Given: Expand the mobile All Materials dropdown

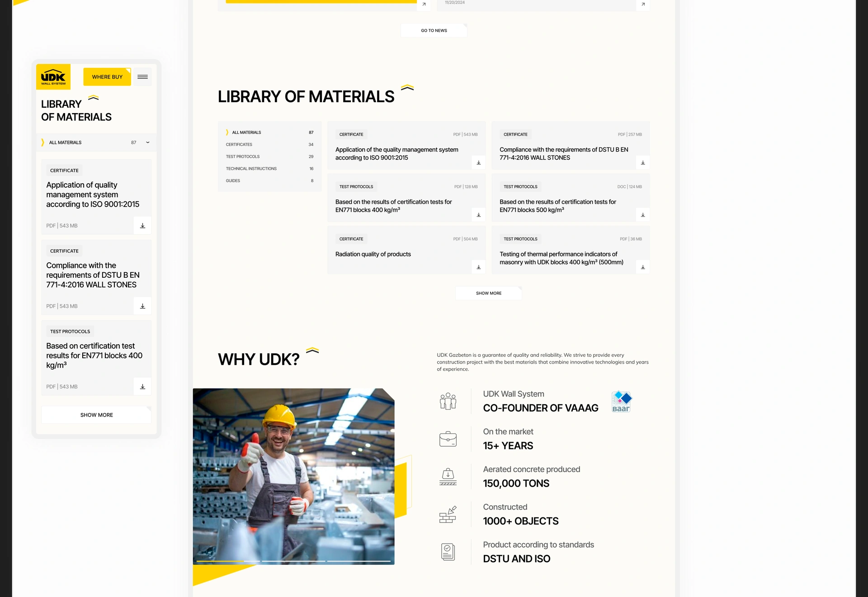Looking at the screenshot, I should click(x=147, y=142).
